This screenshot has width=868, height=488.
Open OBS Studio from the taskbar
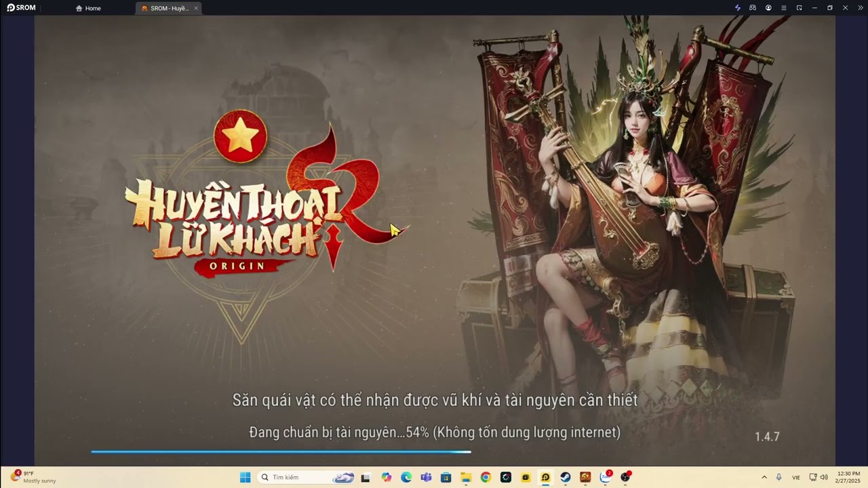(x=625, y=477)
